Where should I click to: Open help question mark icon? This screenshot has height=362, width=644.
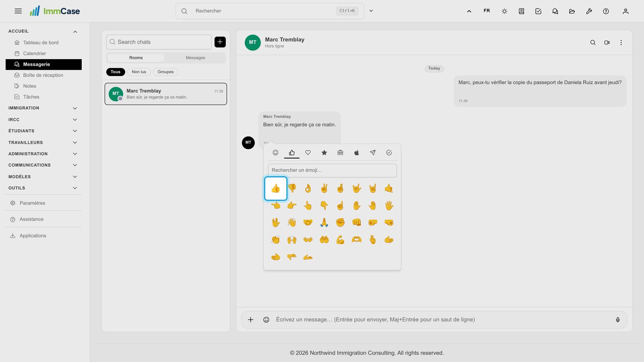tap(606, 11)
